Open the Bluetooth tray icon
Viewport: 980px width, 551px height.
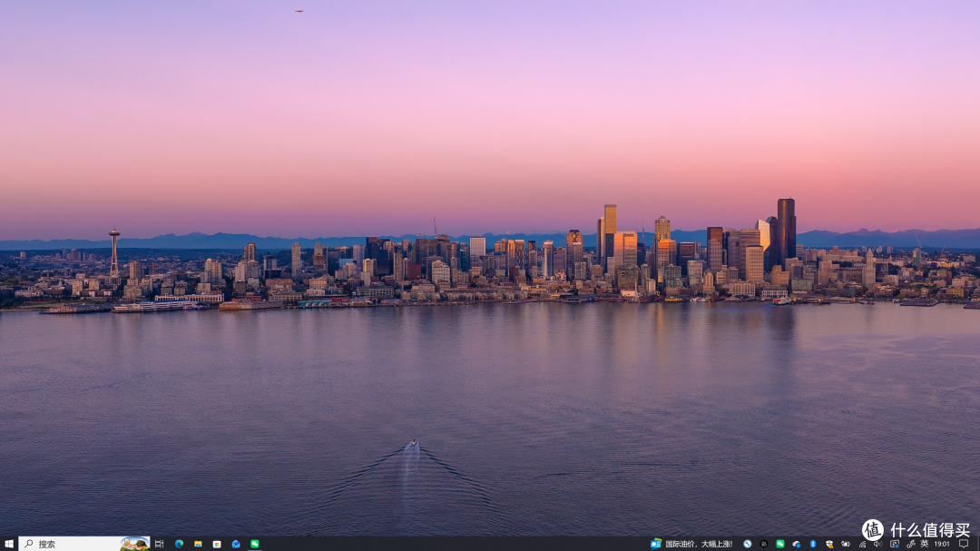point(813,544)
